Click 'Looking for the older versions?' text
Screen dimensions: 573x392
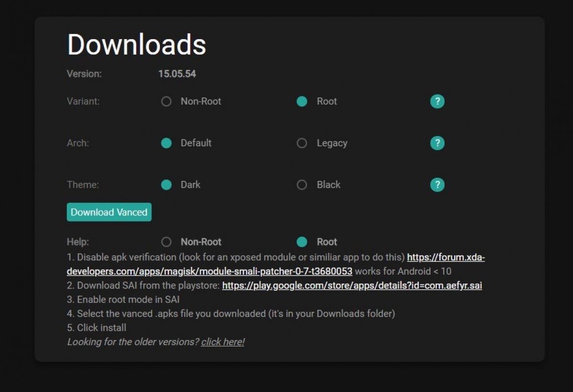click(x=133, y=342)
